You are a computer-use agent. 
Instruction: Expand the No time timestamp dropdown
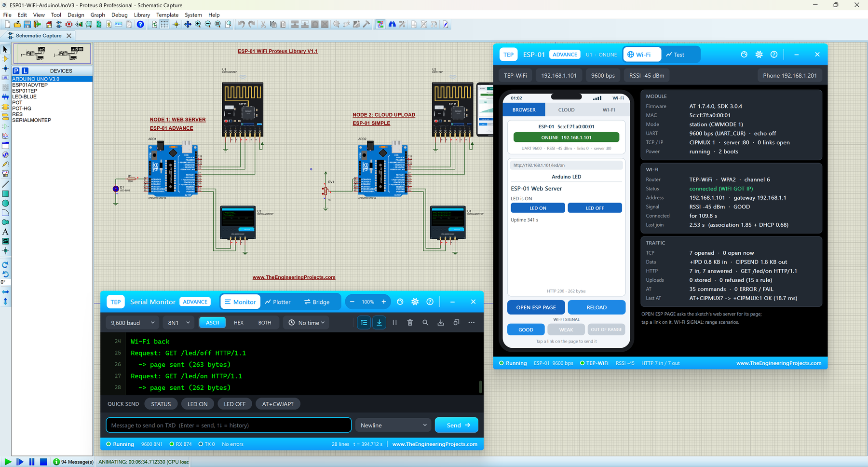307,323
